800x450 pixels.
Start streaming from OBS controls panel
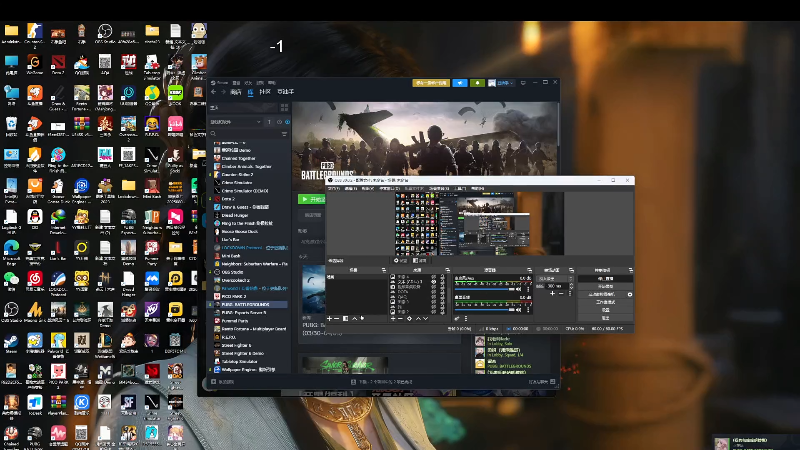pyautogui.click(x=605, y=279)
